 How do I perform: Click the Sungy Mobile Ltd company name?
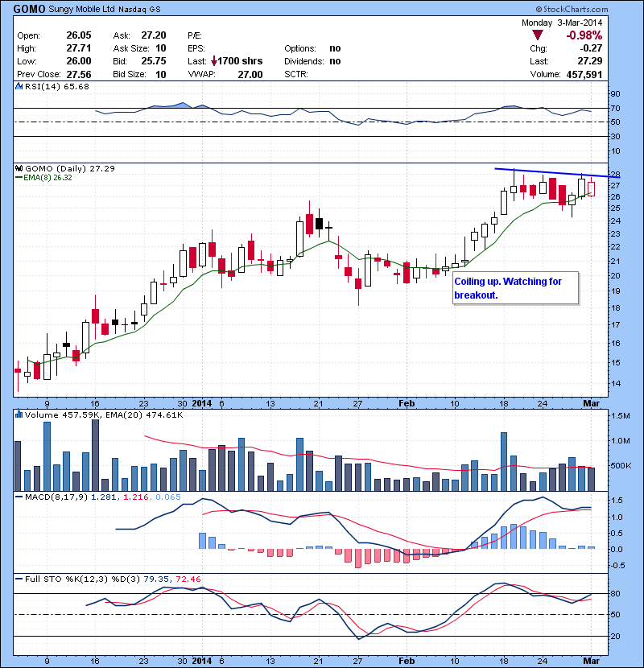pos(81,9)
